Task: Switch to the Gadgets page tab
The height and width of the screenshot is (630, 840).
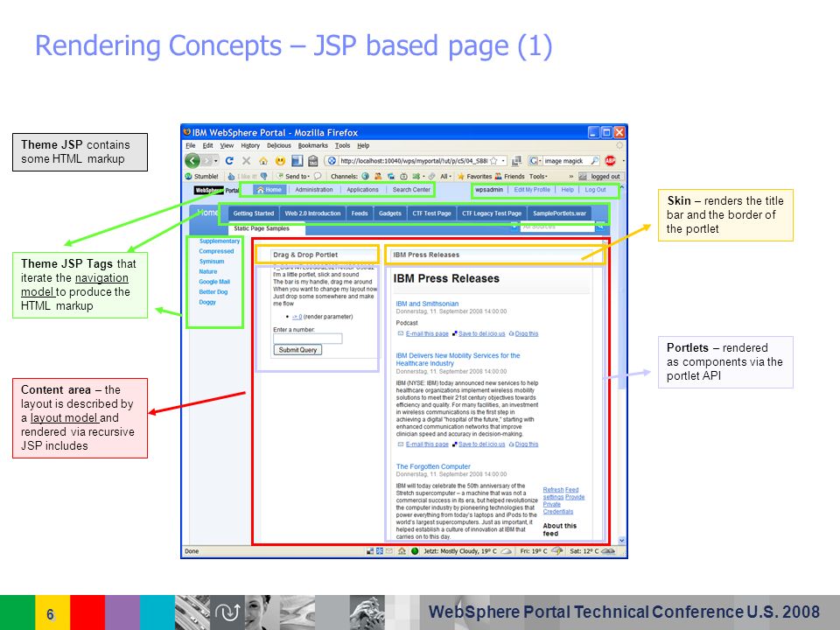Action: tap(390, 213)
